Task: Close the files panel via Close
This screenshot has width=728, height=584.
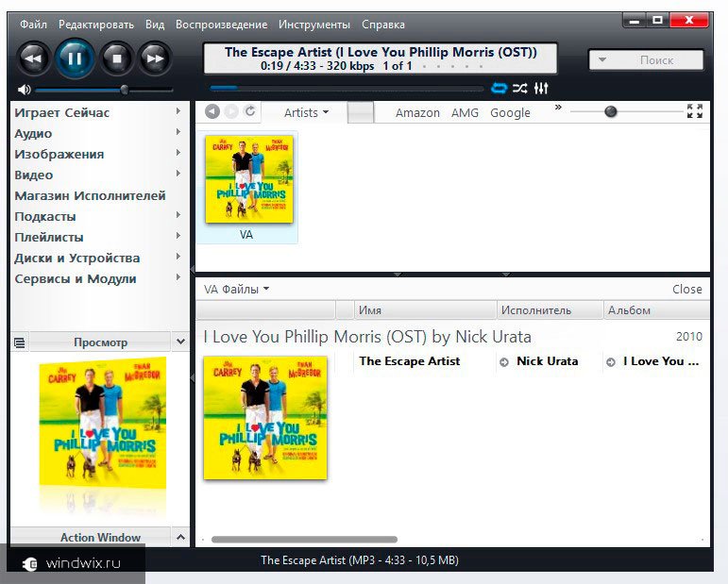Action: [x=686, y=290]
